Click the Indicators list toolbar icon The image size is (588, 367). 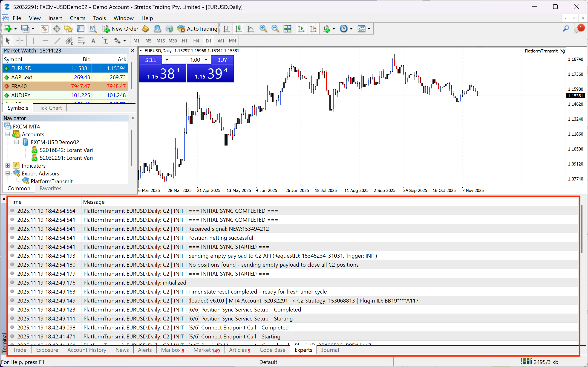[x=326, y=29]
